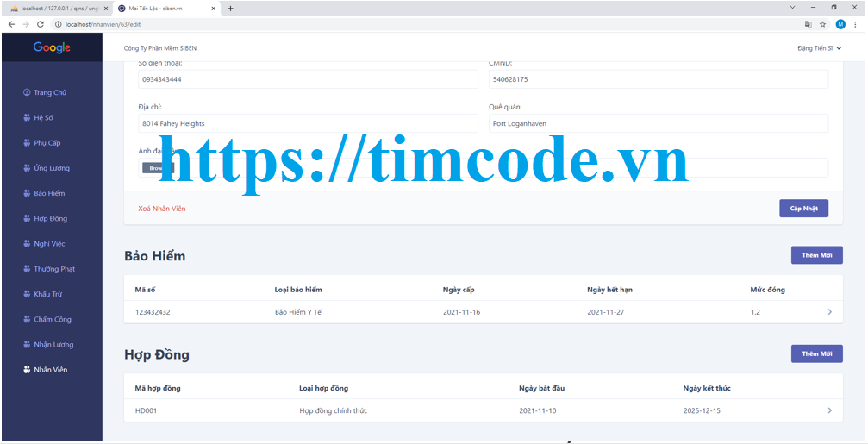868x444 pixels.
Task: Click the expiry date 2021-11-27
Action: point(606,312)
